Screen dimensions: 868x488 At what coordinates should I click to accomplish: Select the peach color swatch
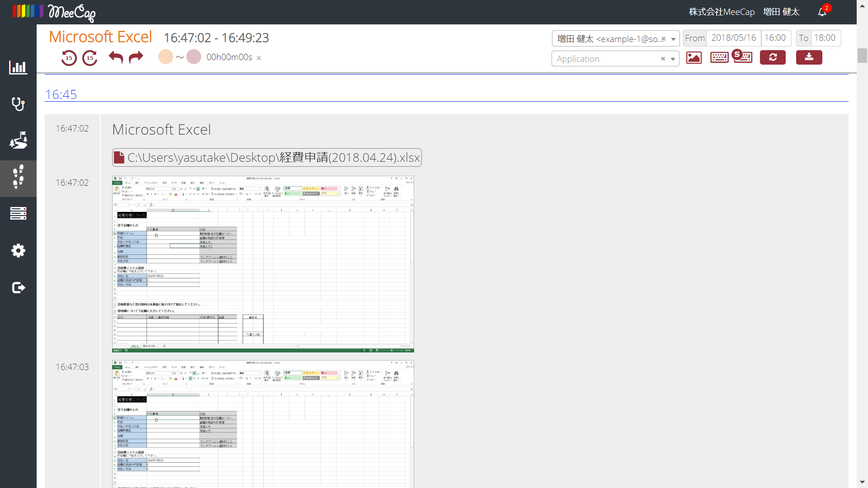[x=166, y=57]
